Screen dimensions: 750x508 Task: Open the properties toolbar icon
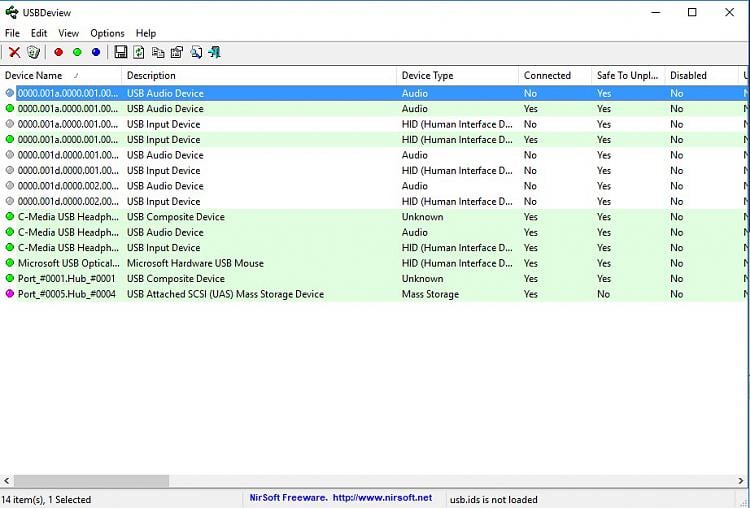pos(177,52)
